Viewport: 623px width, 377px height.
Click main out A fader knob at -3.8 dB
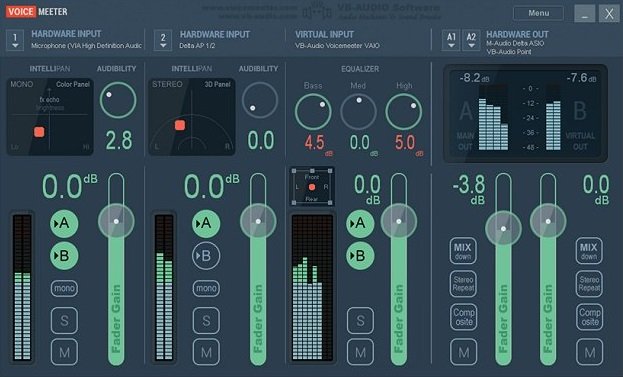(x=503, y=228)
